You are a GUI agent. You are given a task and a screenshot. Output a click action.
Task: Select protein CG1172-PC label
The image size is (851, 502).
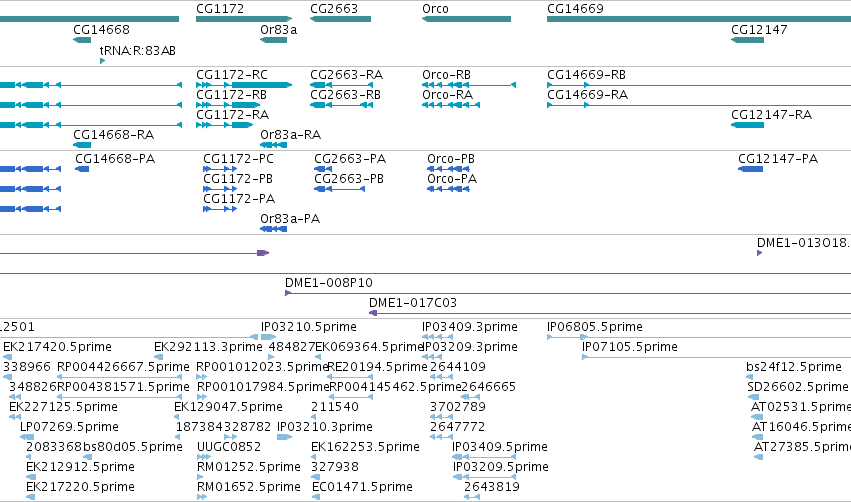click(x=238, y=159)
